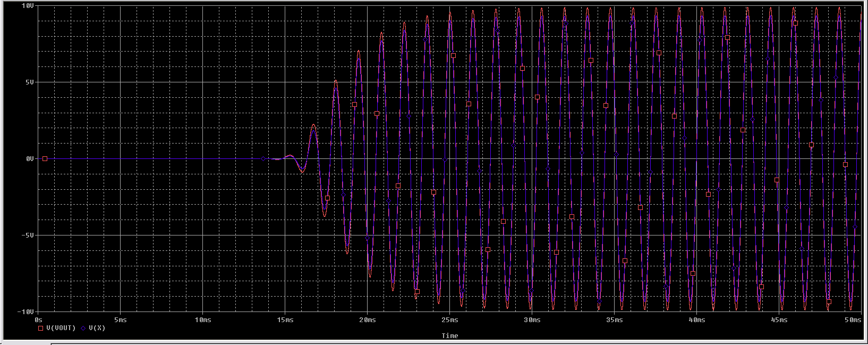Click the -10V label on the voltage axis

26,312
